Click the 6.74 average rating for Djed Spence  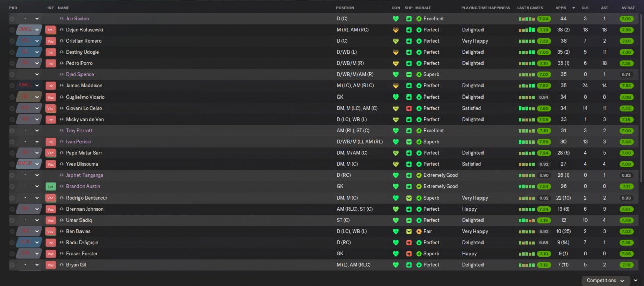(626, 74)
